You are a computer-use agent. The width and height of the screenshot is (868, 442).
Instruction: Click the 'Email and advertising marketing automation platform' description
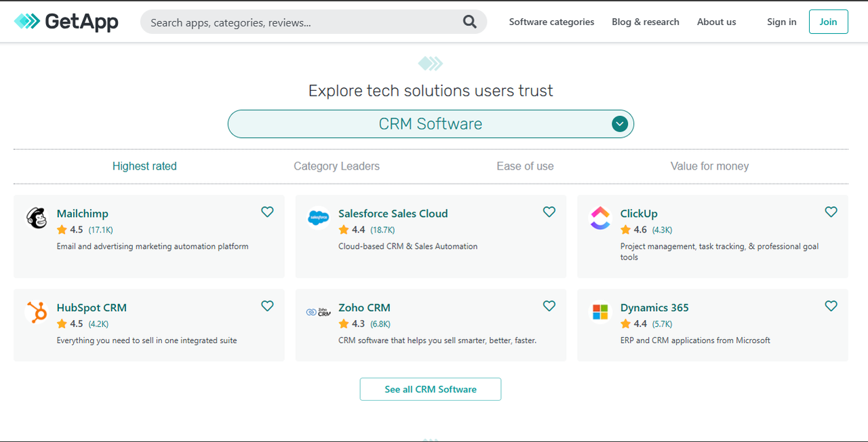point(153,247)
